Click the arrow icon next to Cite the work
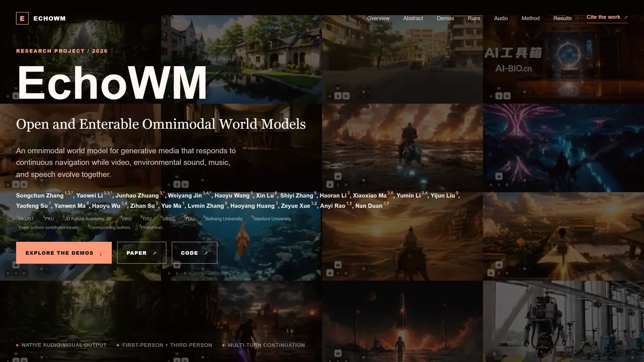This screenshot has height=362, width=644. pyautogui.click(x=626, y=18)
